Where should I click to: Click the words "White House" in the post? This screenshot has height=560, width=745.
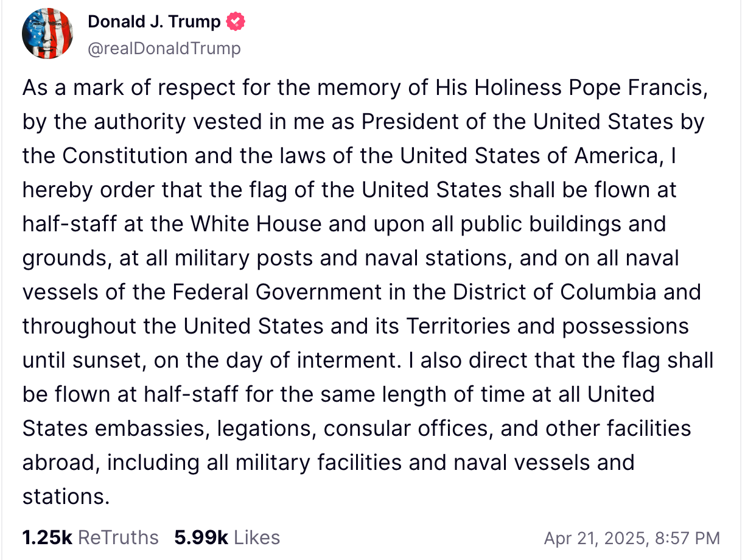(256, 225)
